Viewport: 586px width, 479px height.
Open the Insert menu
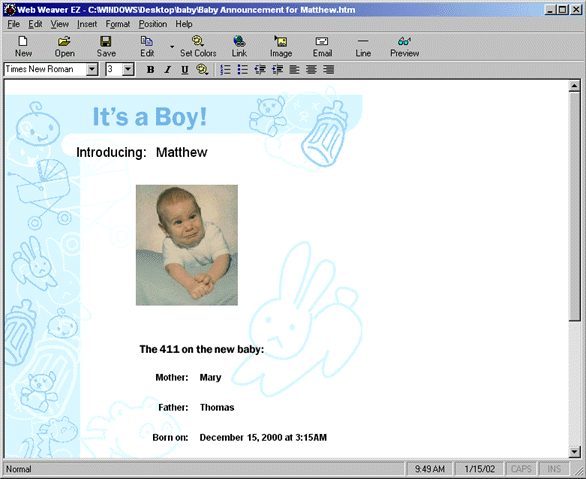coord(87,24)
